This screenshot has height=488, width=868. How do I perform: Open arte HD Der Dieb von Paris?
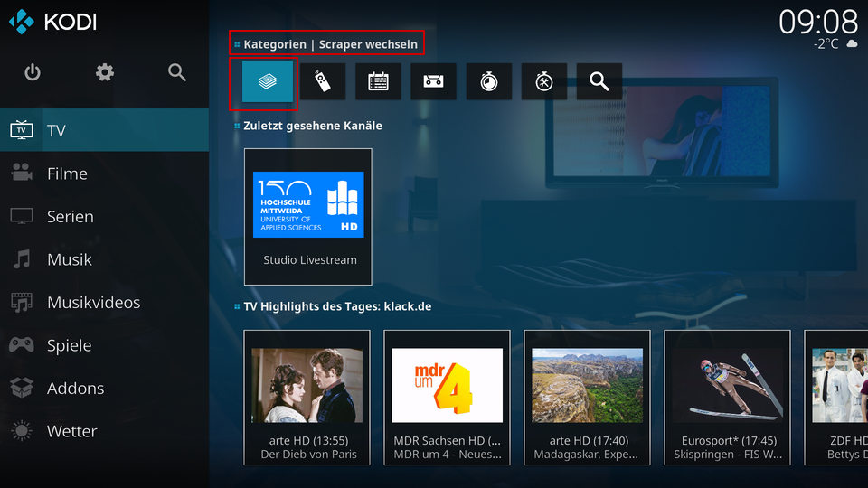coord(307,398)
